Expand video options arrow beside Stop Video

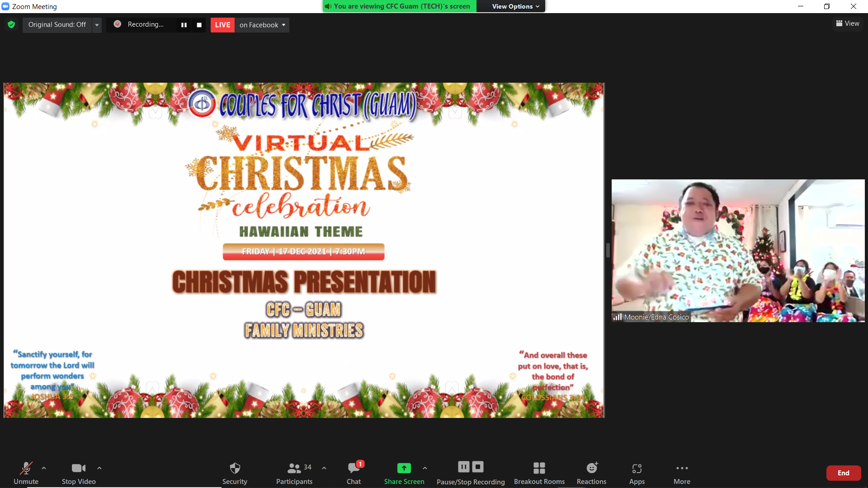[x=99, y=468]
